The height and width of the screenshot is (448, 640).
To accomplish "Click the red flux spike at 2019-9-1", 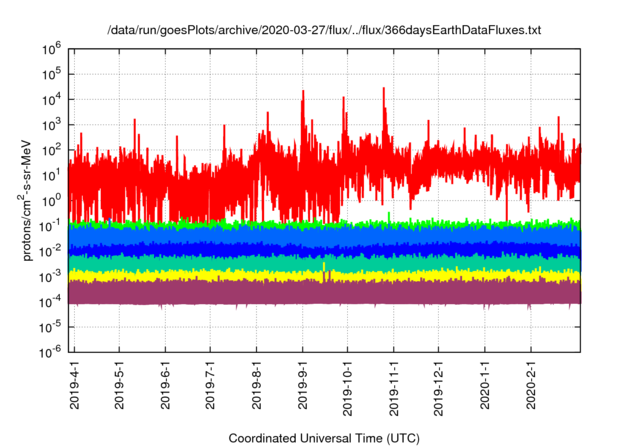I will click(303, 110).
